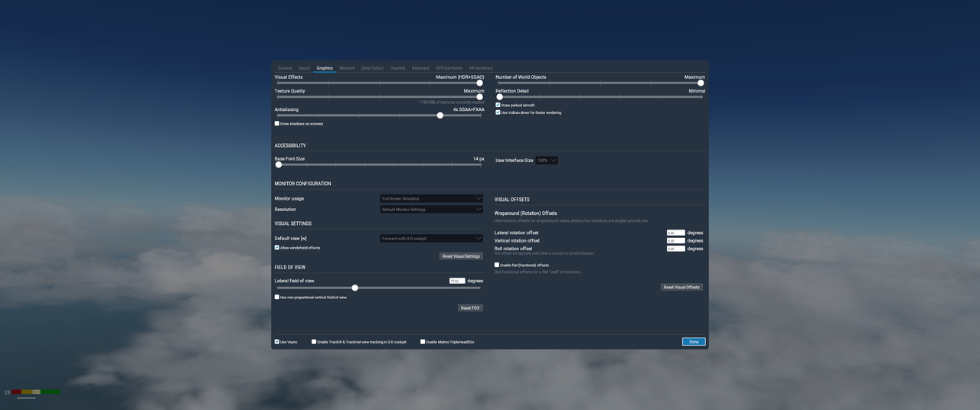Screen dimensions: 980x410
Task: Click the 'Maximum (HDR+SSAO)' value text
Action: [x=460, y=77]
